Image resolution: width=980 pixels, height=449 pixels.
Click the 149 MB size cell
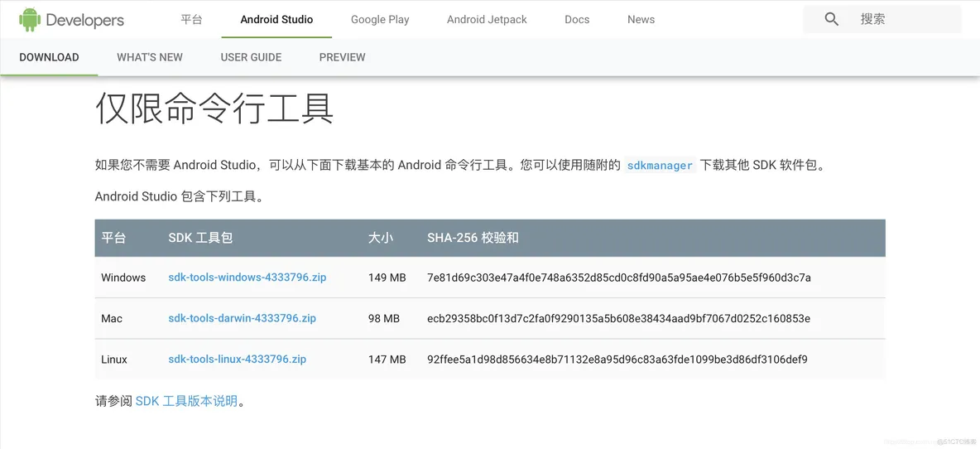point(387,278)
